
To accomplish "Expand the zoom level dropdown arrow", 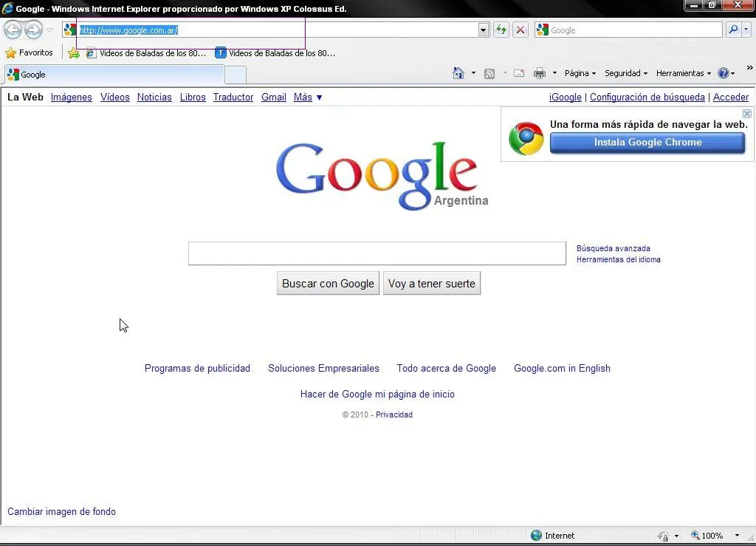I will pos(737,536).
